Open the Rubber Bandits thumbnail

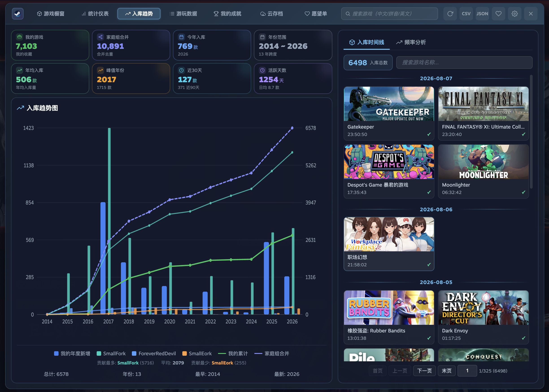389,308
